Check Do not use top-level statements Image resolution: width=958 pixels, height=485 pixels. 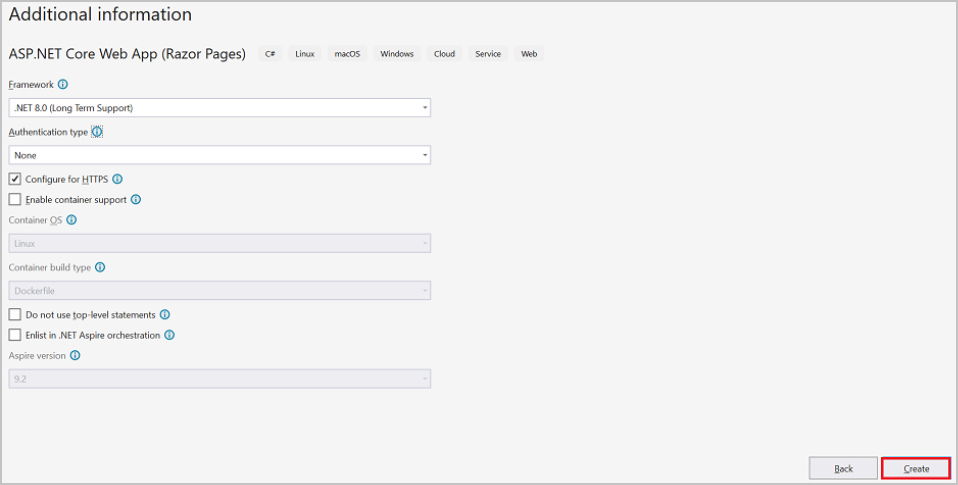(x=15, y=314)
